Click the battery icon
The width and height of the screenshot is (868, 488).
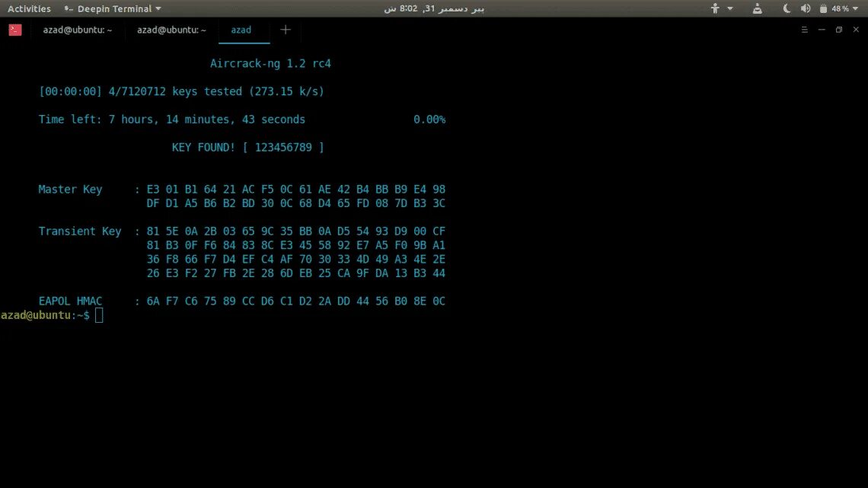[823, 8]
